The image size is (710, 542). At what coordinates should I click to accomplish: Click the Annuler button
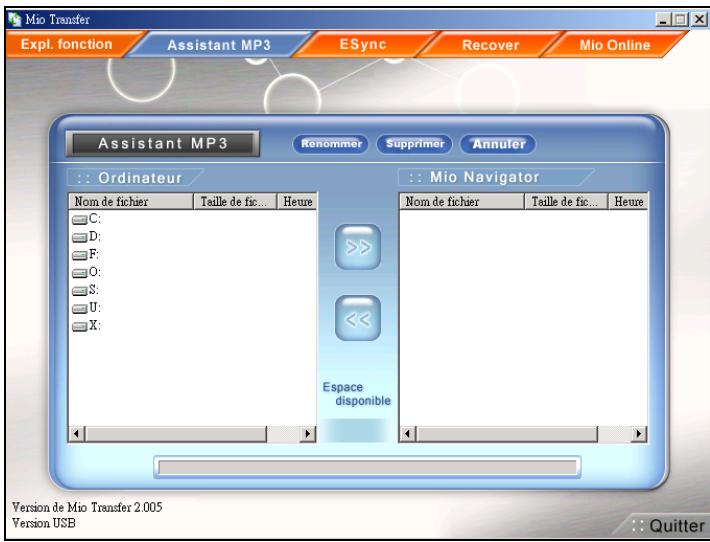(x=498, y=144)
